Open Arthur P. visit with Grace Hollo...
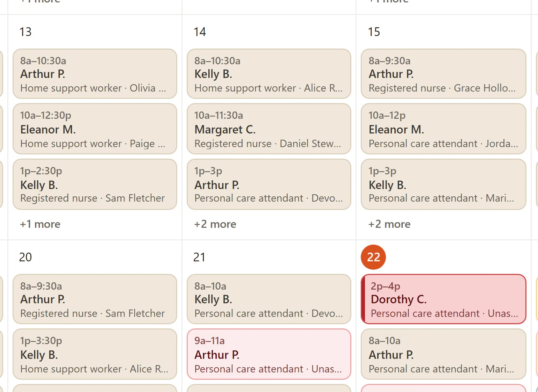The height and width of the screenshot is (392, 538). pyautogui.click(x=443, y=74)
